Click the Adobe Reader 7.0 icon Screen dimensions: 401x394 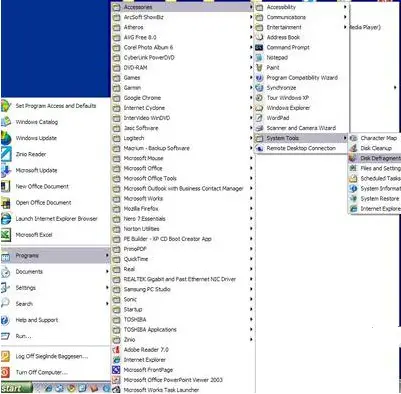pyautogui.click(x=116, y=350)
